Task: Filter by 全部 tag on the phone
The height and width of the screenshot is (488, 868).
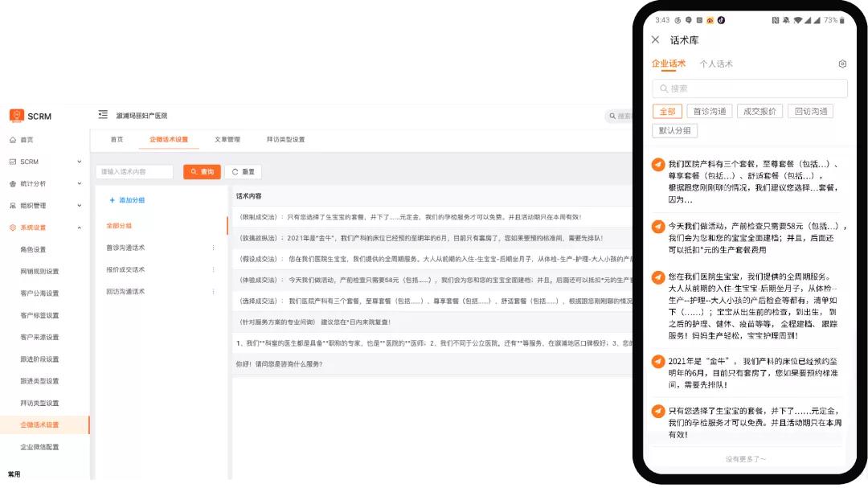Action: [667, 111]
